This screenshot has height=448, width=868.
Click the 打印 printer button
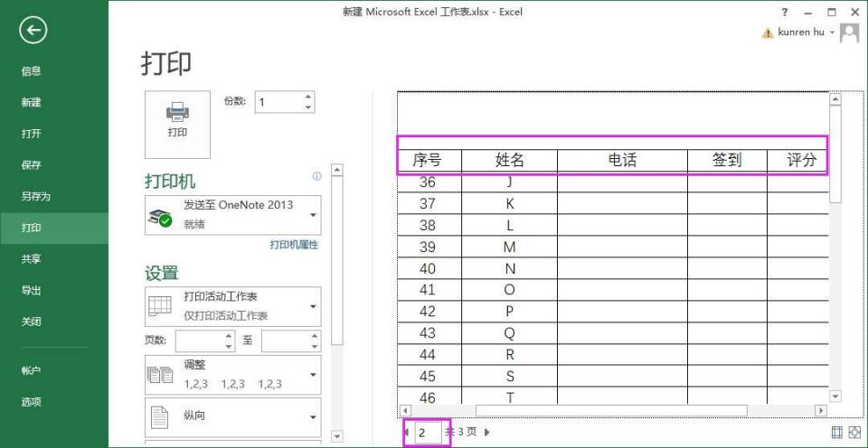pyautogui.click(x=177, y=124)
